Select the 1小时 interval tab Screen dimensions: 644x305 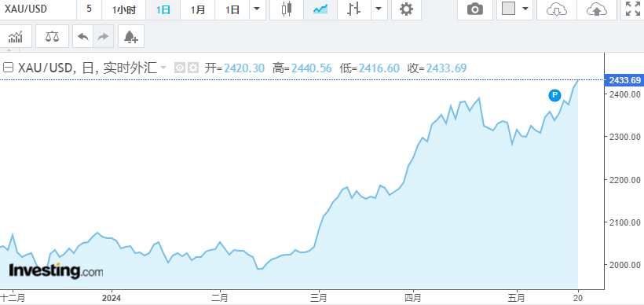point(123,9)
